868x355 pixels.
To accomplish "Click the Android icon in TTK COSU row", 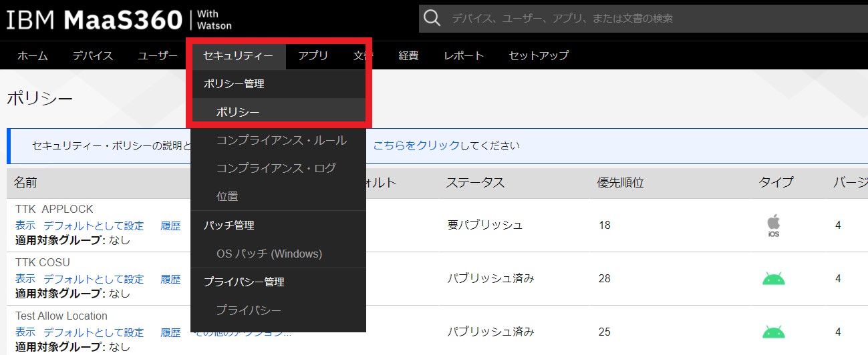I will tap(773, 279).
